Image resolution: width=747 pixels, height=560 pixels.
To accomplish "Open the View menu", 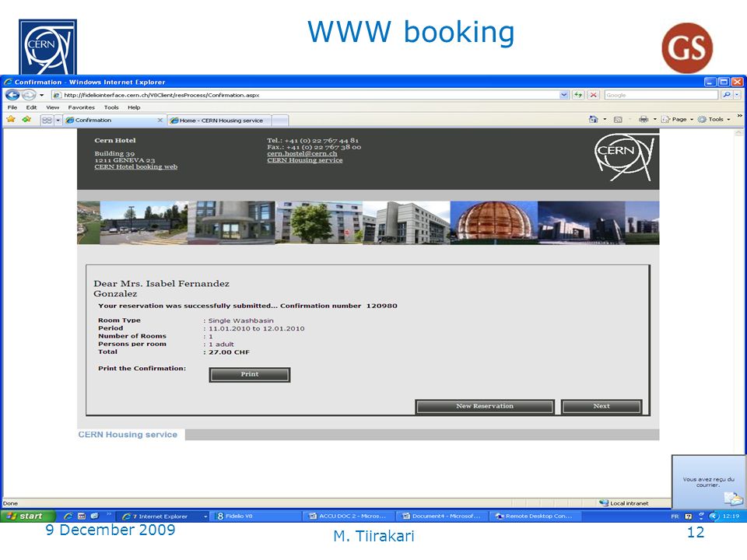I will tap(52, 107).
